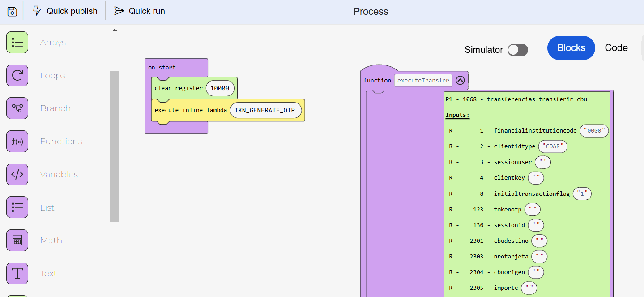Open the Arrays category icon
Screen dimensions: 644x297
[x=17, y=43]
